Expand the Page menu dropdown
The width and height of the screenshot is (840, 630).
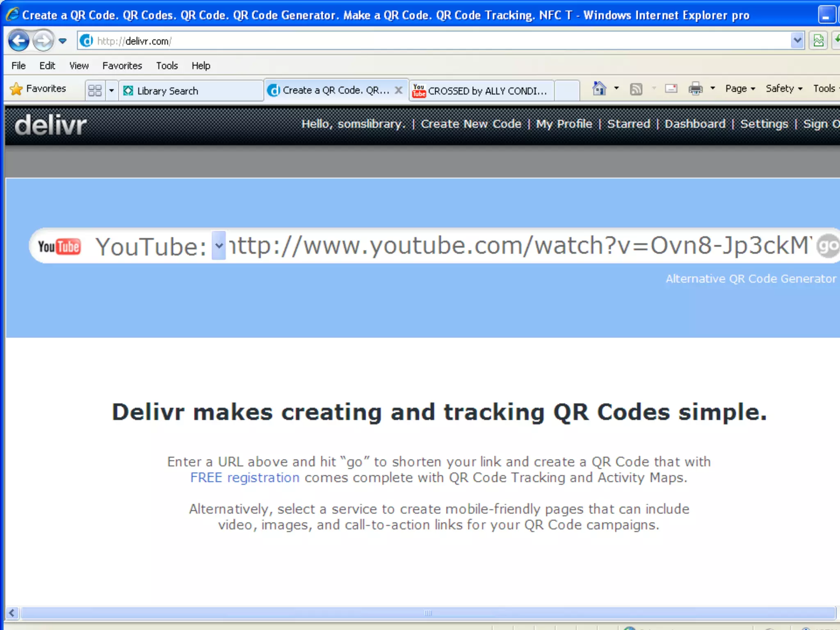click(740, 89)
